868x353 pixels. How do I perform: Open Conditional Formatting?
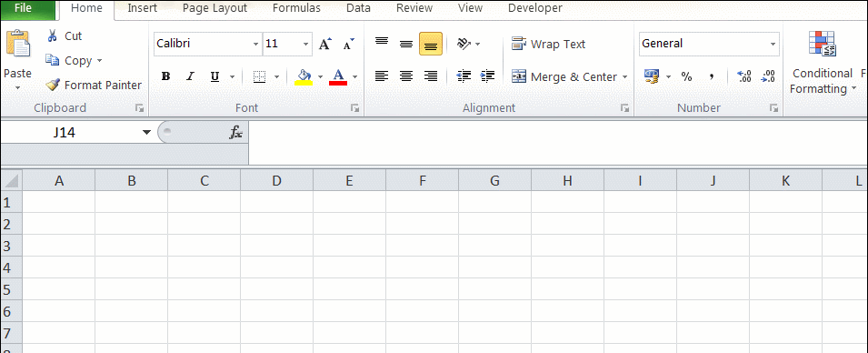pyautogui.click(x=823, y=62)
